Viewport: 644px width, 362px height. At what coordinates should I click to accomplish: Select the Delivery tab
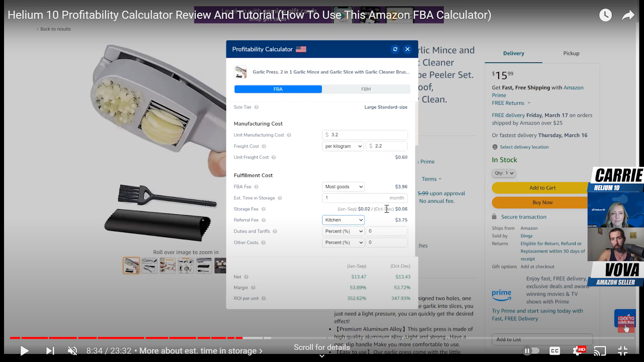(x=514, y=53)
